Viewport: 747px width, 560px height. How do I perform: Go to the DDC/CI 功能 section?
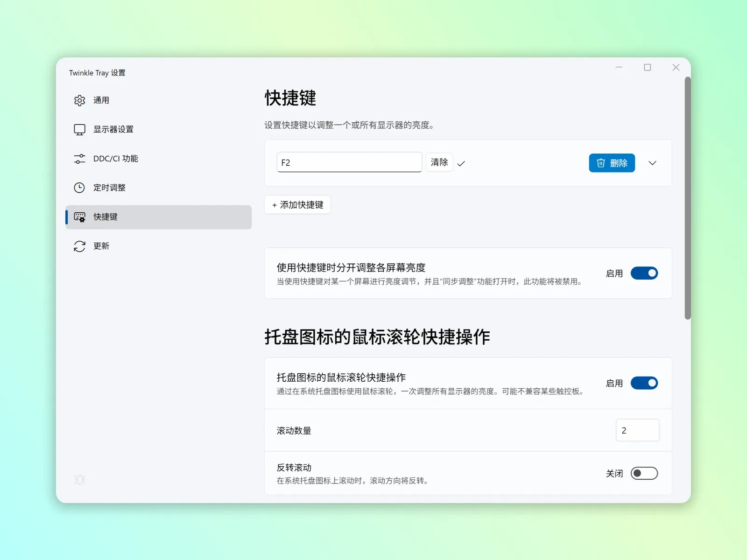coord(159,159)
